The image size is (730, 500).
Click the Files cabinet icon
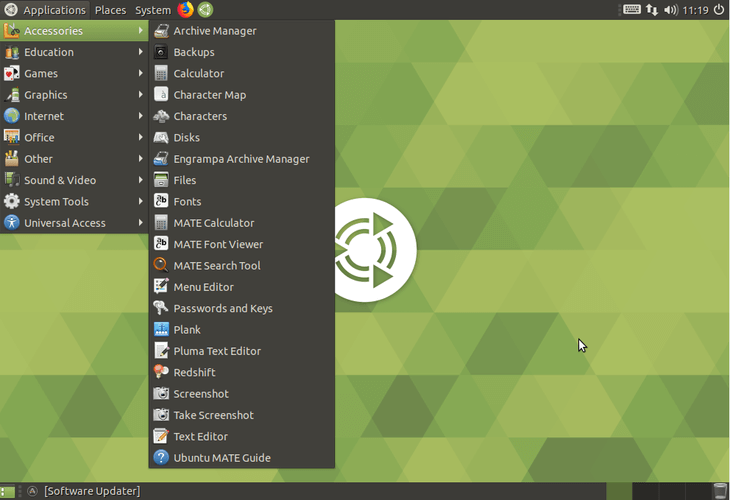[161, 180]
